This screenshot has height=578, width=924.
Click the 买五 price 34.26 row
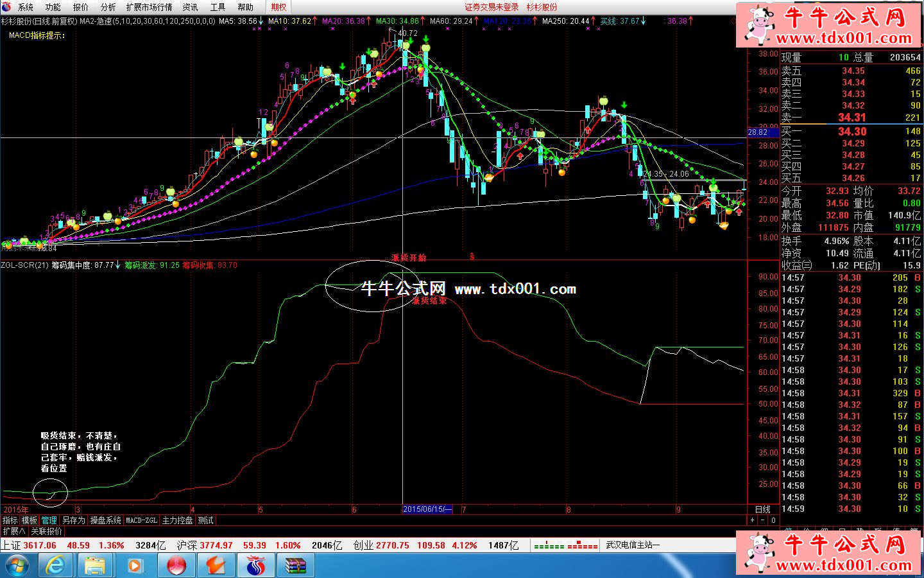click(851, 178)
